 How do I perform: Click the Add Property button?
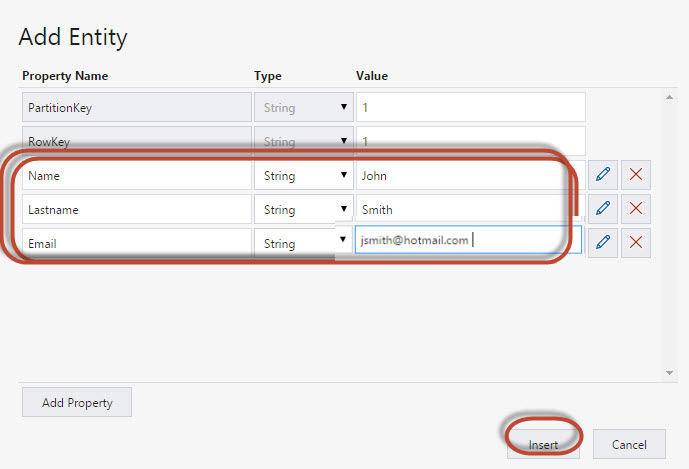(77, 402)
